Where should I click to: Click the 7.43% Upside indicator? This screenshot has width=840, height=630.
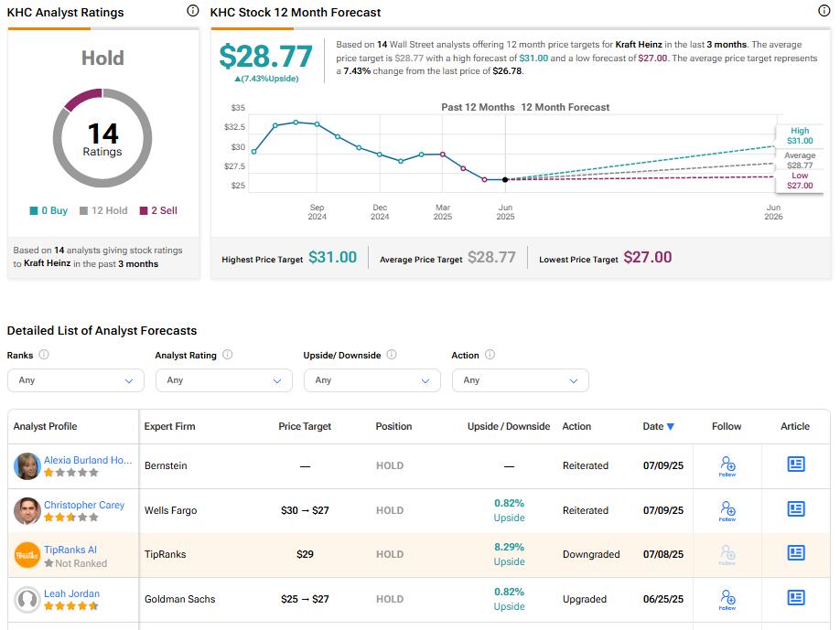pyautogui.click(x=266, y=79)
